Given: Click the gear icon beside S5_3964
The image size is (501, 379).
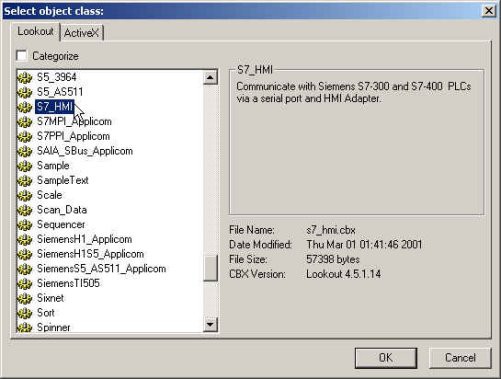Looking at the screenshot, I should [24, 78].
